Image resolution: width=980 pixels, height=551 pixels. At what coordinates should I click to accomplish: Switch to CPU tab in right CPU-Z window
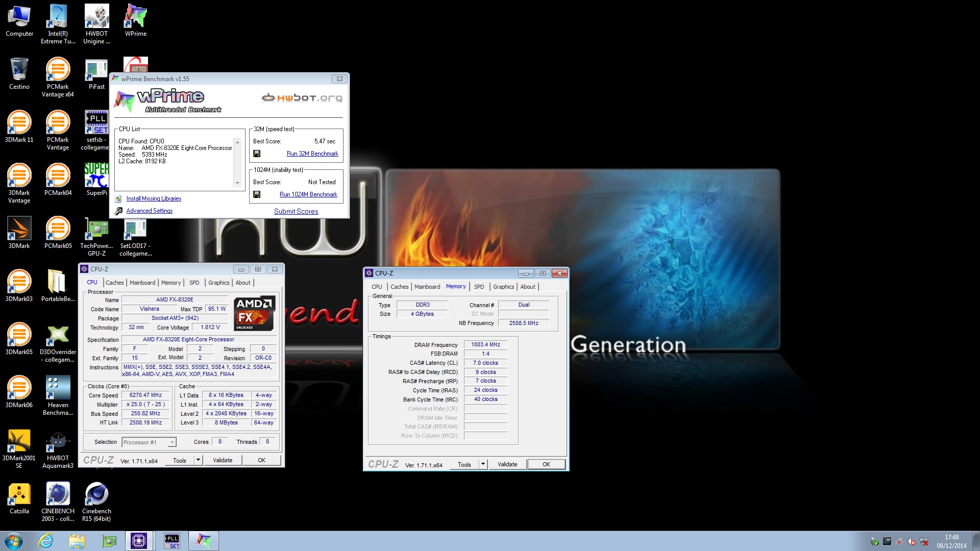click(377, 287)
